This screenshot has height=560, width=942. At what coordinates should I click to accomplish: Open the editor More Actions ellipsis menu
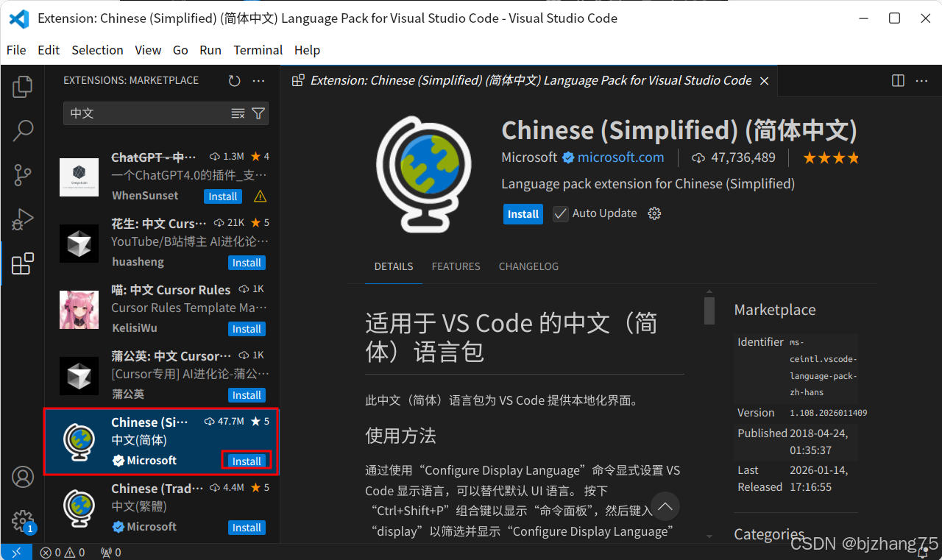921,80
